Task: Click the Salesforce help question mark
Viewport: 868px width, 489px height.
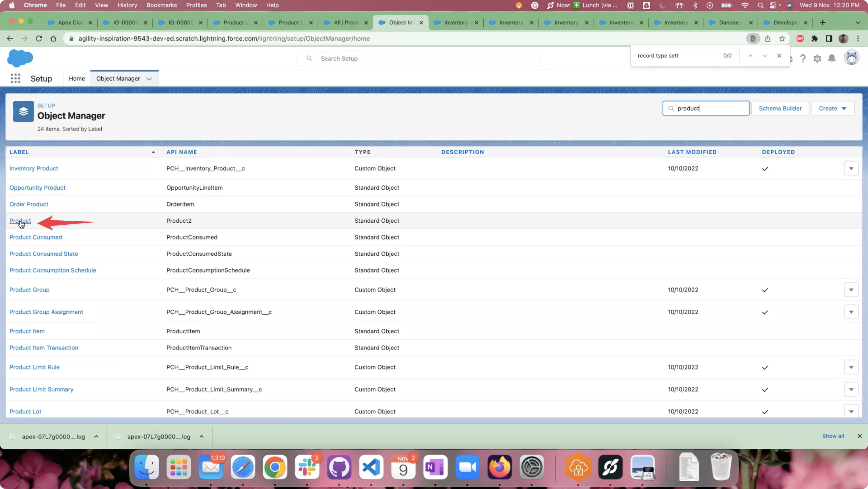Action: 803,59
